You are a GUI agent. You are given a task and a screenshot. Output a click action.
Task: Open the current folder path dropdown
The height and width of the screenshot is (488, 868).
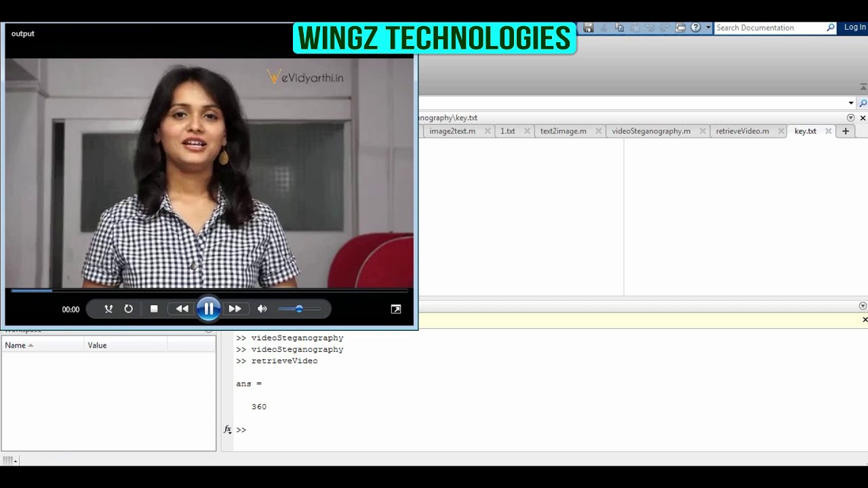(x=851, y=103)
